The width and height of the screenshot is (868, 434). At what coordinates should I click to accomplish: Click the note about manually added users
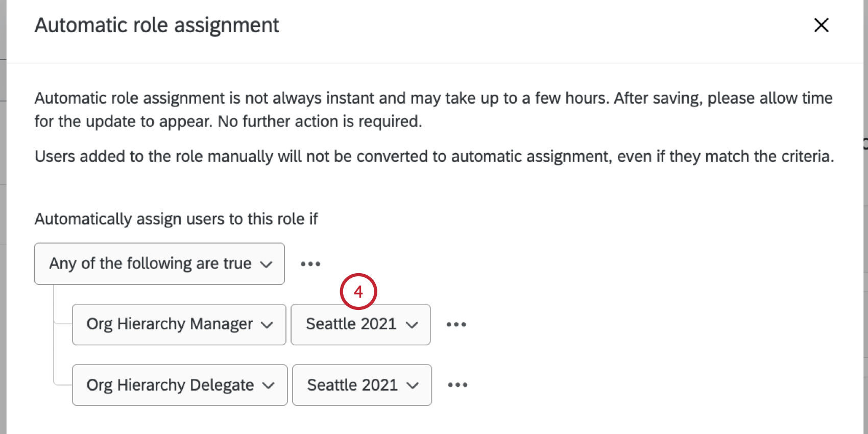(x=434, y=156)
